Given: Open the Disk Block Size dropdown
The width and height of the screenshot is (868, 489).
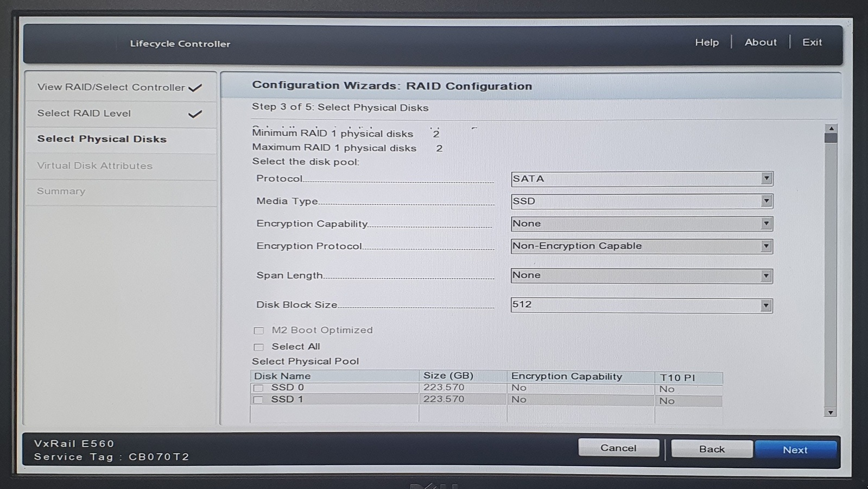Looking at the screenshot, I should [x=642, y=305].
